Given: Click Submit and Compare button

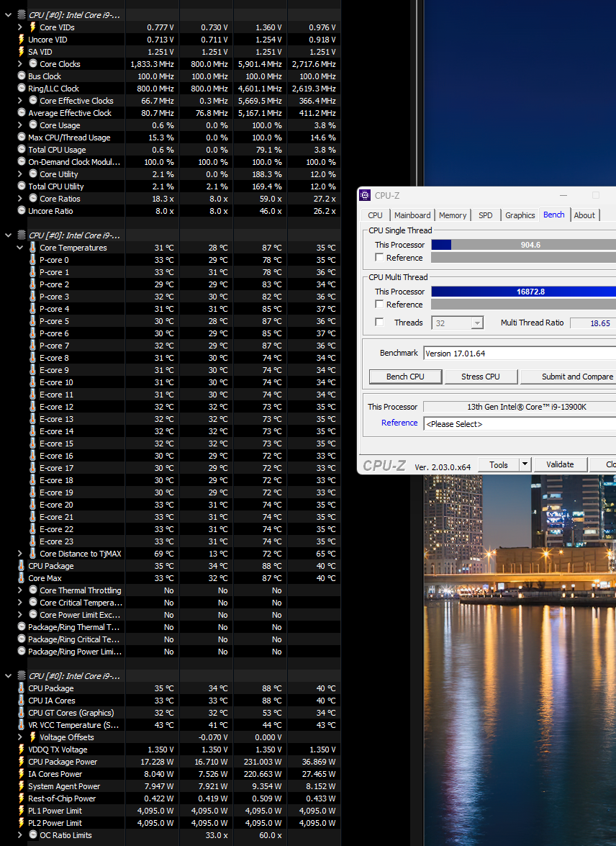Looking at the screenshot, I should (x=569, y=377).
